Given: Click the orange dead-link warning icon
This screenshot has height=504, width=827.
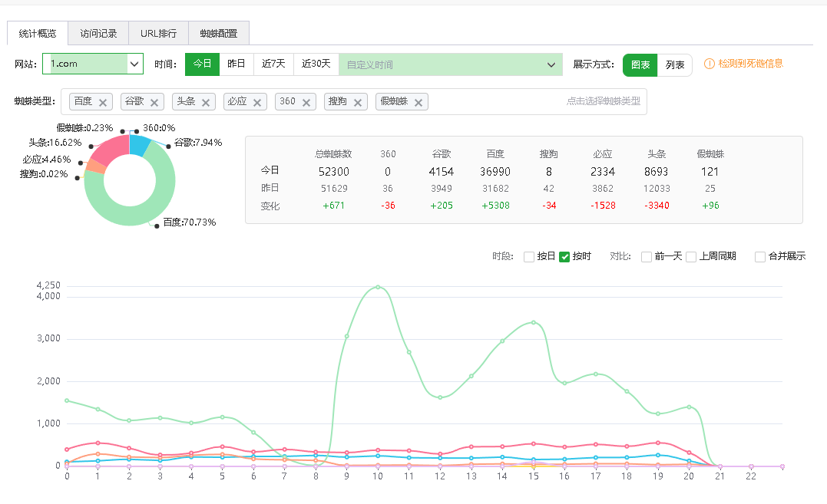Looking at the screenshot, I should coord(710,64).
